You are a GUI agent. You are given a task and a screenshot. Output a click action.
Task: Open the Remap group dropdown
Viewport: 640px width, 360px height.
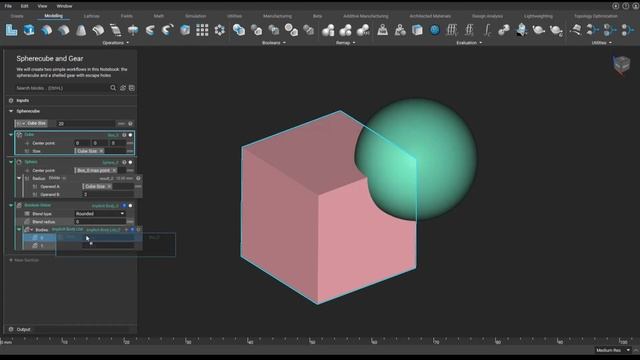tap(345, 43)
